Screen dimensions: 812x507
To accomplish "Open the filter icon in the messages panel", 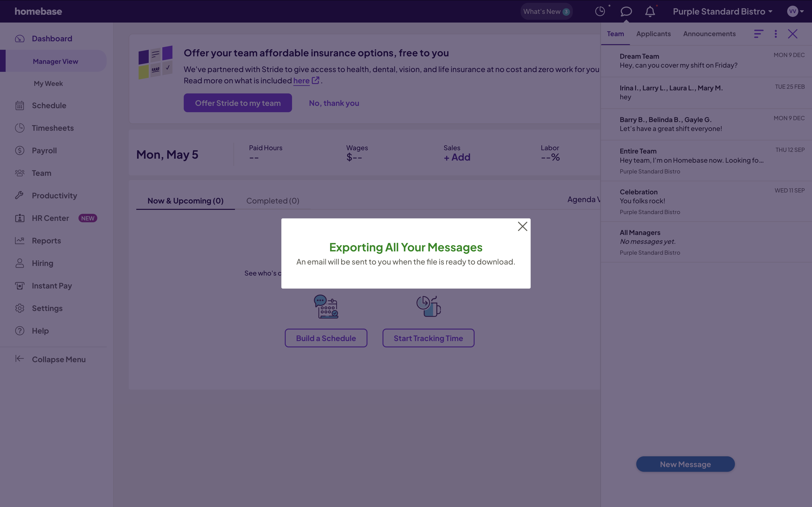I will (x=759, y=34).
